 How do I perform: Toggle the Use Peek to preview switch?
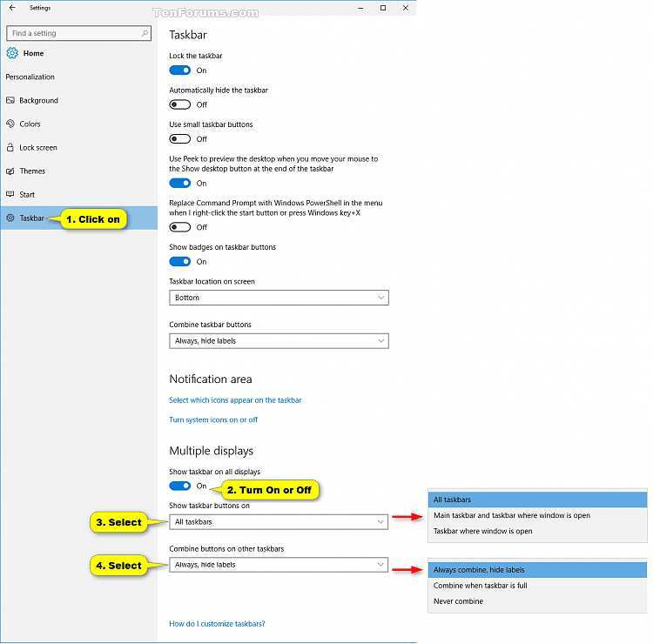[180, 183]
